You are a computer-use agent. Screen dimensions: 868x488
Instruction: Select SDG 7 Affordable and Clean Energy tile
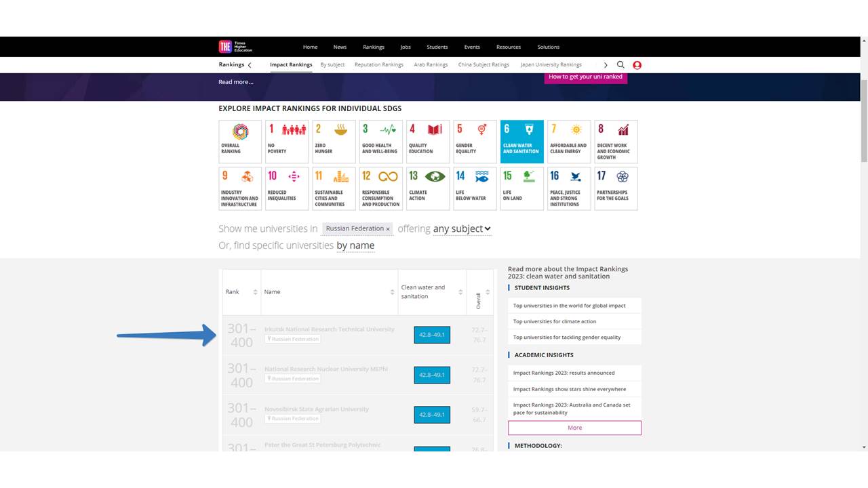coord(569,142)
